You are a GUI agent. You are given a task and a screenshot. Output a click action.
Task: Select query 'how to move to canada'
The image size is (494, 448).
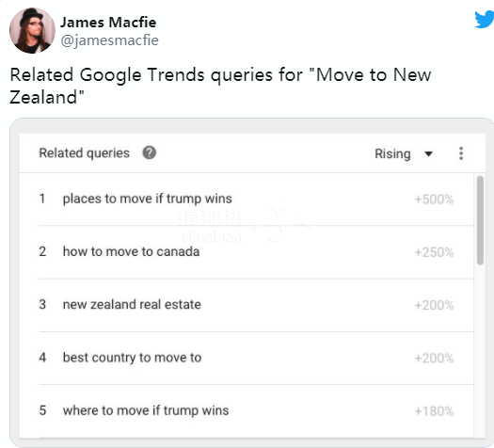(x=131, y=251)
